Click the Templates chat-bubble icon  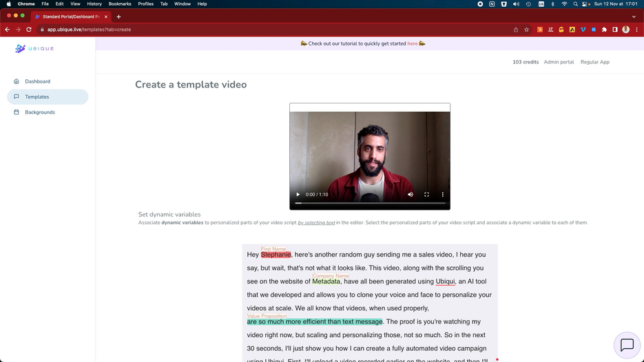[17, 97]
